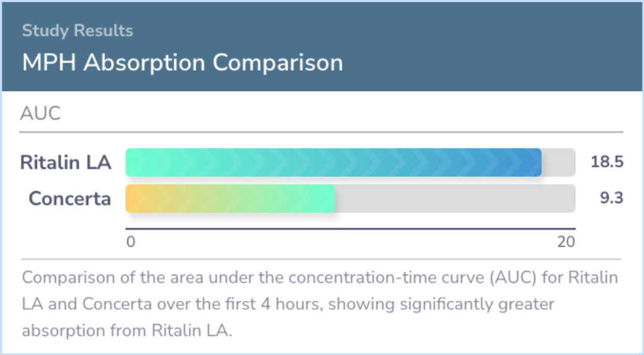Click the chart description paragraph
The image size is (644, 355).
click(320, 304)
